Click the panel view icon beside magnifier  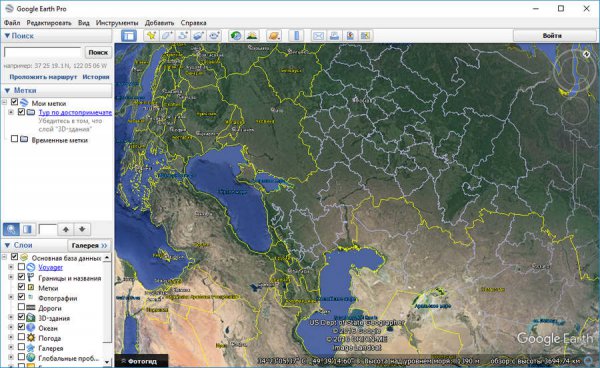pos(28,229)
